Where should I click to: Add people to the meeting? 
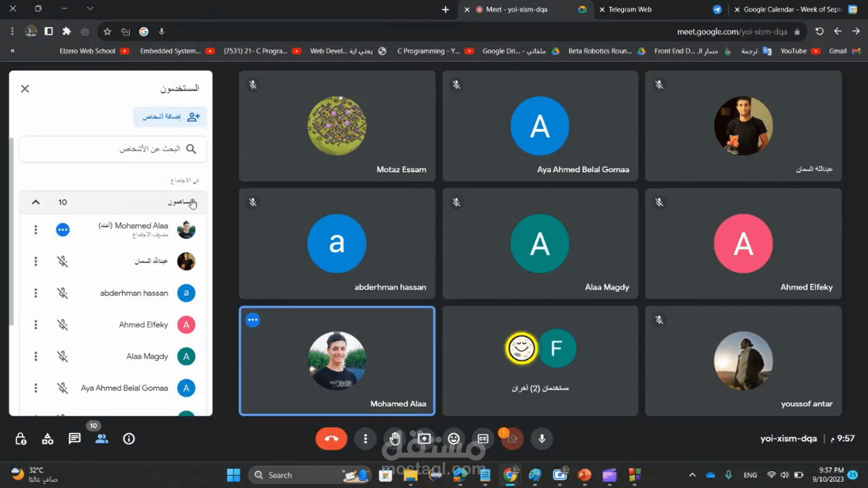coord(170,117)
